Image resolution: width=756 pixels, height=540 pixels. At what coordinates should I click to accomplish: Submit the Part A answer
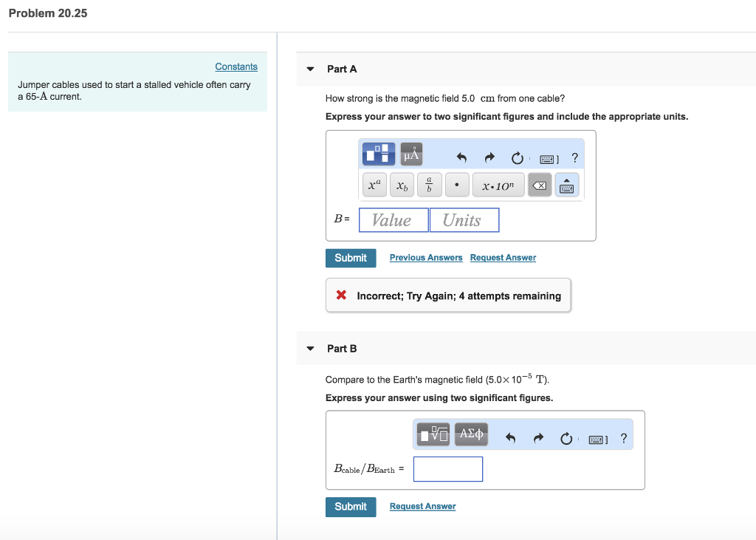pyautogui.click(x=351, y=258)
